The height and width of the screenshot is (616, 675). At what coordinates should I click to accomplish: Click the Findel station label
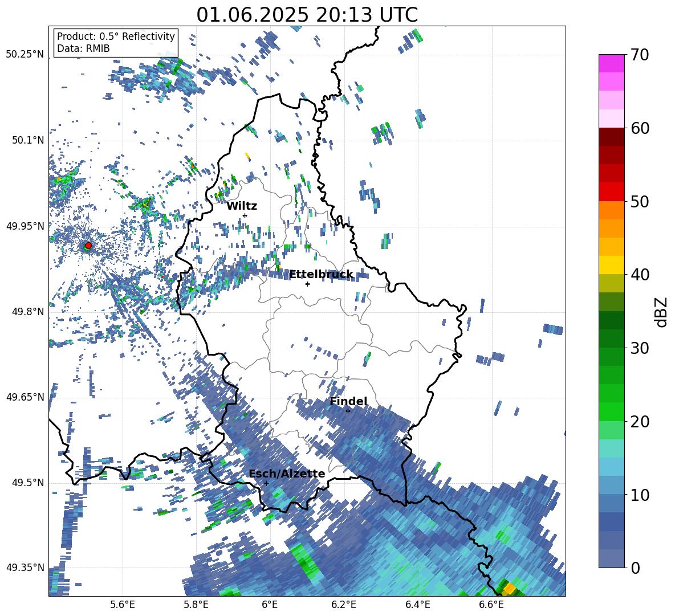pos(348,401)
